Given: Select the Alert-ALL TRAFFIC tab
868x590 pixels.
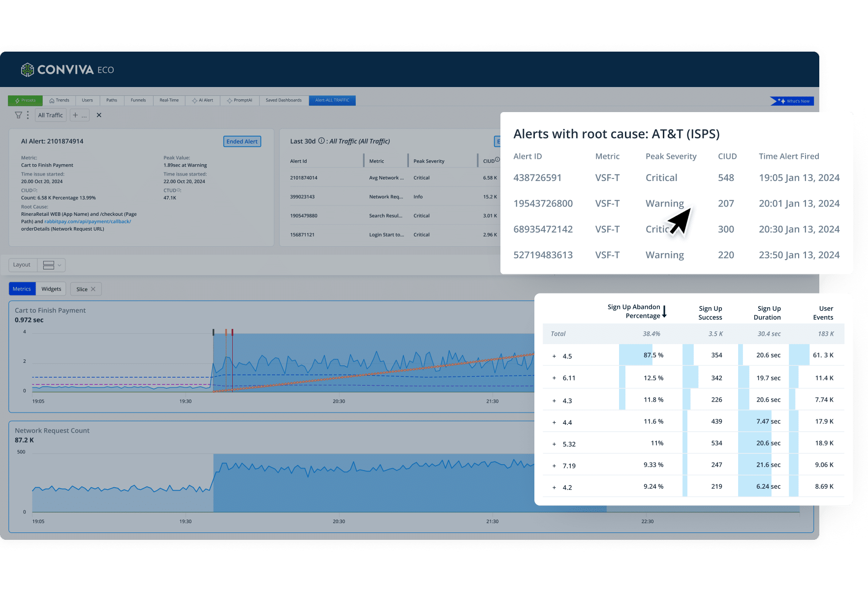Looking at the screenshot, I should [x=332, y=100].
